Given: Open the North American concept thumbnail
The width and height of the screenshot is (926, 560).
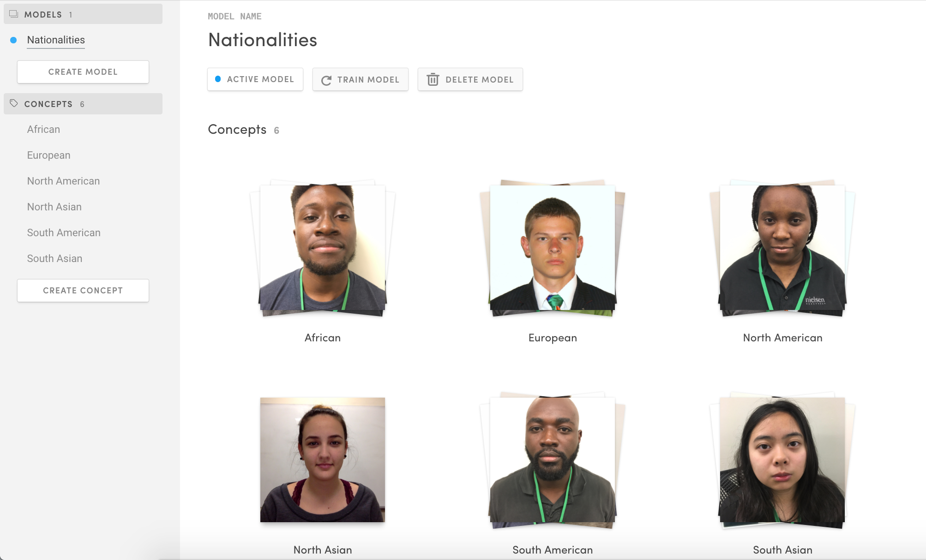Looking at the screenshot, I should 782,248.
